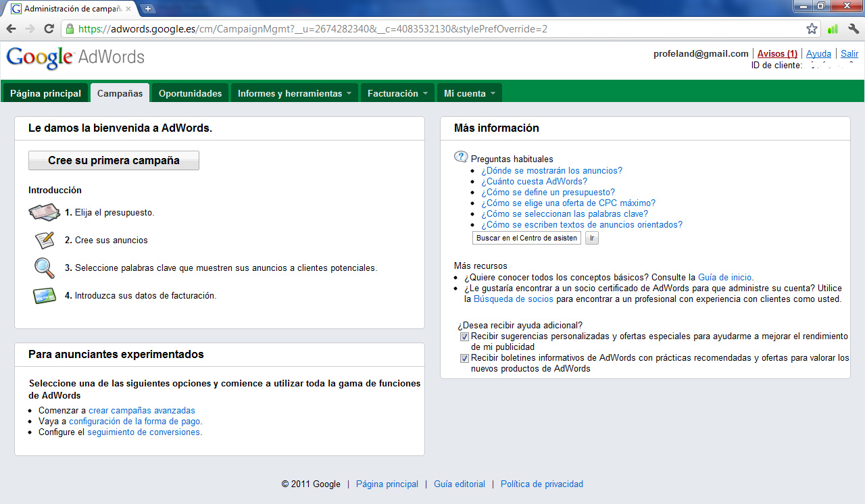Click footer Página principal link
865x504 pixels.
pos(387,484)
